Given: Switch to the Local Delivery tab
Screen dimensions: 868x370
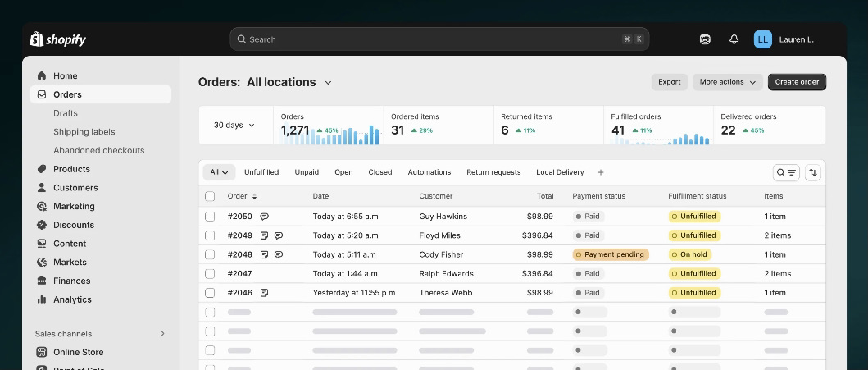Looking at the screenshot, I should 560,172.
